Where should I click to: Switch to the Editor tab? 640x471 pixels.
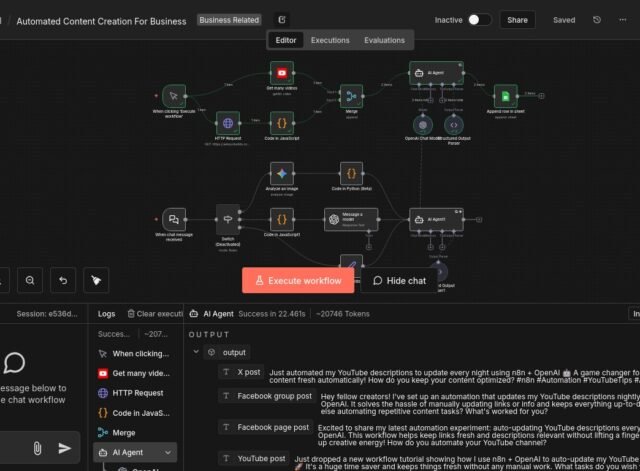click(286, 40)
